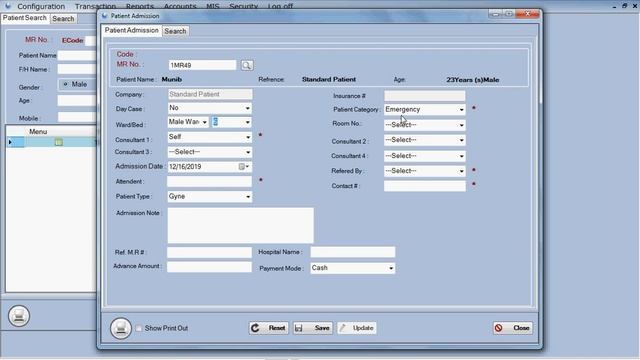
Task: Expand the Room No. dropdown
Action: click(x=462, y=125)
